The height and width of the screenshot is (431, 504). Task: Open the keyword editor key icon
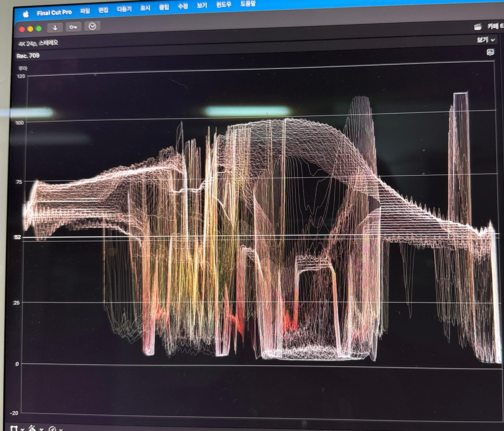[74, 27]
